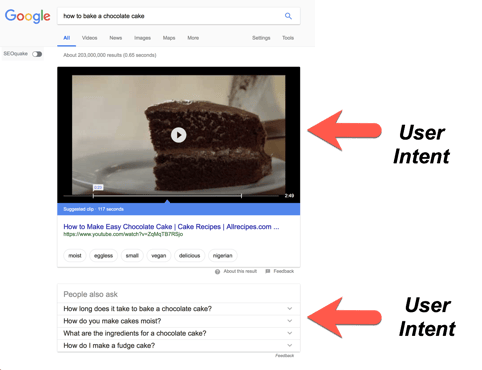Screen dimensions: 482x370
Task: Switch to the Videos tab
Action: [90, 38]
